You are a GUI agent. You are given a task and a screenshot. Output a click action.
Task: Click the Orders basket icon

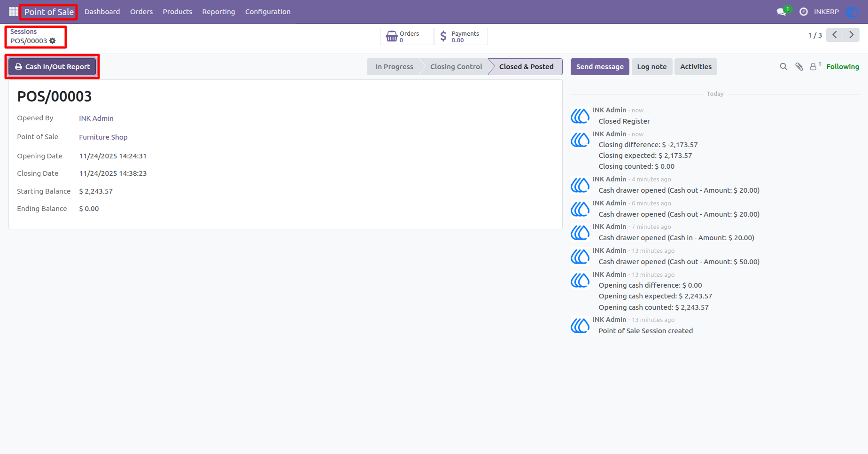pos(392,36)
